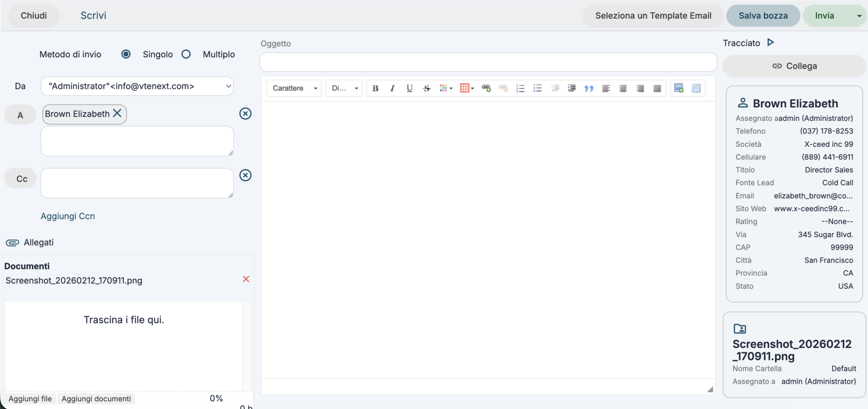This screenshot has height=409, width=868.
Task: Click in the A recipient text area
Action: (x=137, y=141)
